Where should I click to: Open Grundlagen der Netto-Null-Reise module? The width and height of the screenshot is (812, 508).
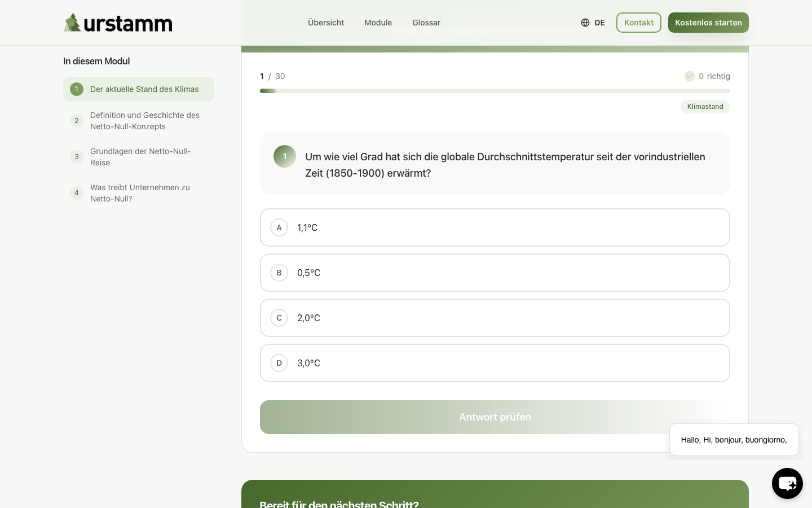click(139, 157)
